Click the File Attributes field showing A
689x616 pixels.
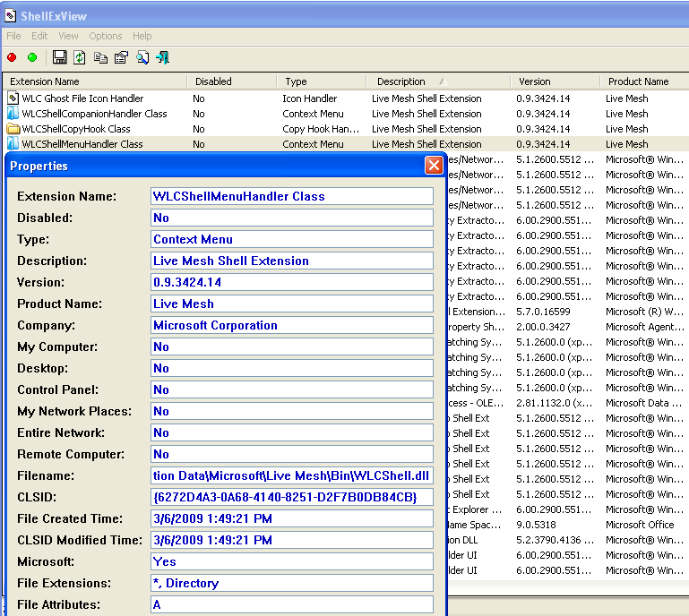coord(292,605)
